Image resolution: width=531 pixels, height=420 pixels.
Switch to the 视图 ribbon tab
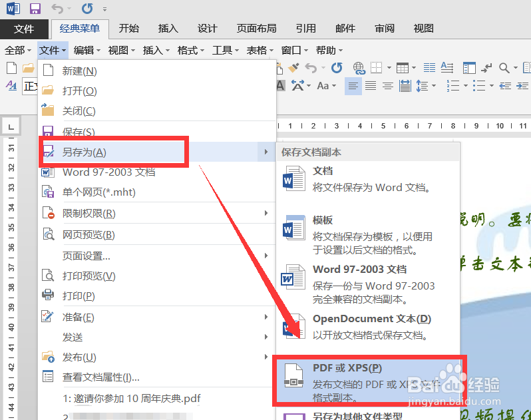pyautogui.click(x=424, y=29)
